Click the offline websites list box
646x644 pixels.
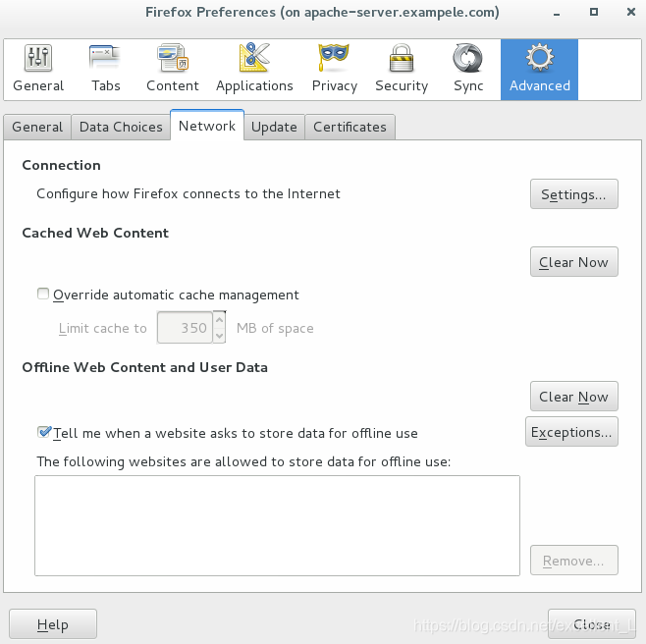point(277,526)
